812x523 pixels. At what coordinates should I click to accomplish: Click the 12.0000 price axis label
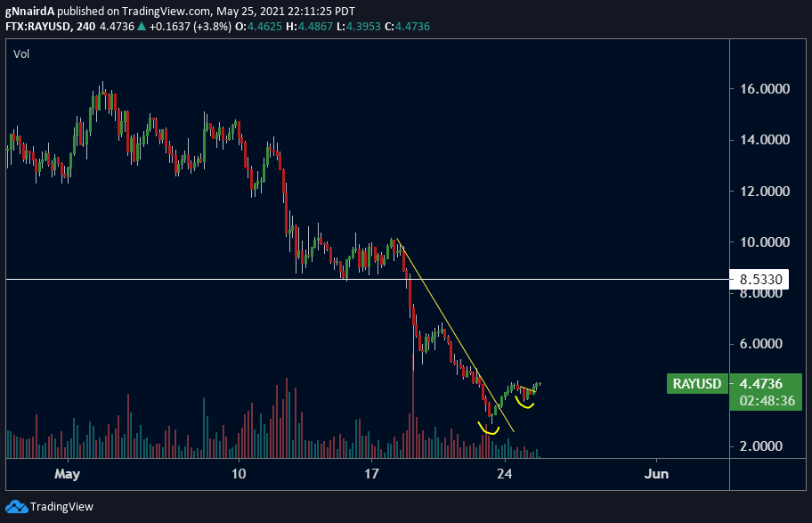(765, 191)
